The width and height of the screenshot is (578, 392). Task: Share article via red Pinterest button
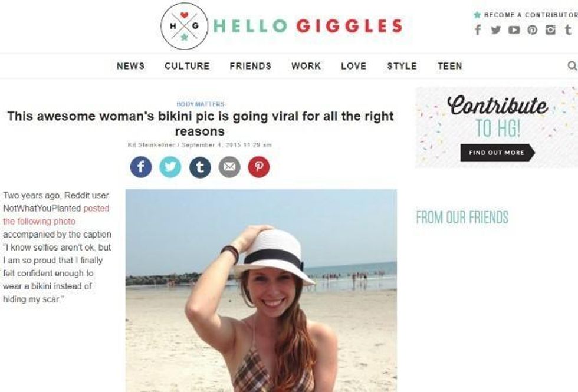click(259, 167)
